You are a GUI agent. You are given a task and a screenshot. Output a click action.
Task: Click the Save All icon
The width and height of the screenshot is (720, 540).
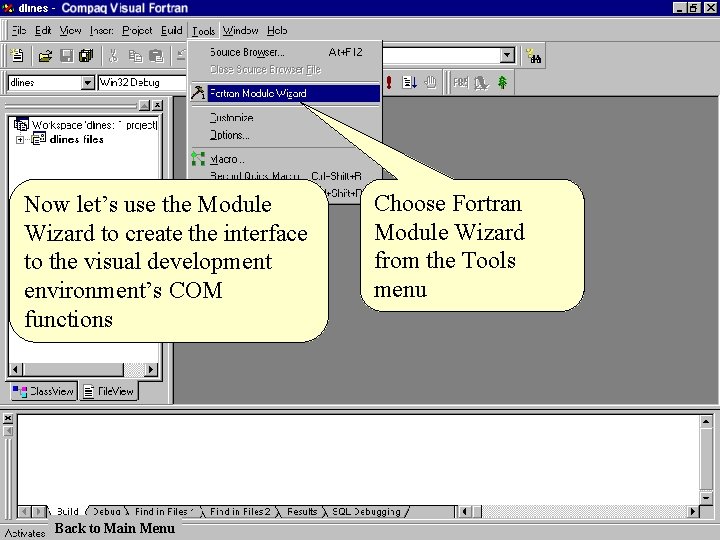86,56
